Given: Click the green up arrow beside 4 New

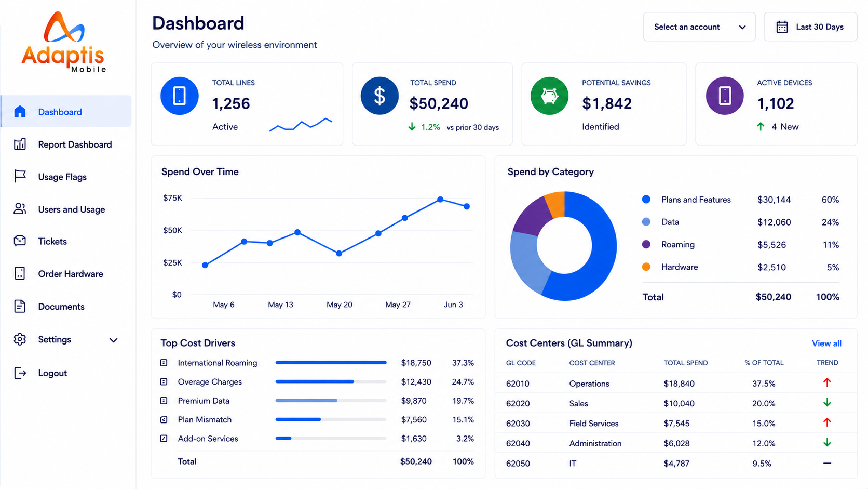Looking at the screenshot, I should click(761, 126).
